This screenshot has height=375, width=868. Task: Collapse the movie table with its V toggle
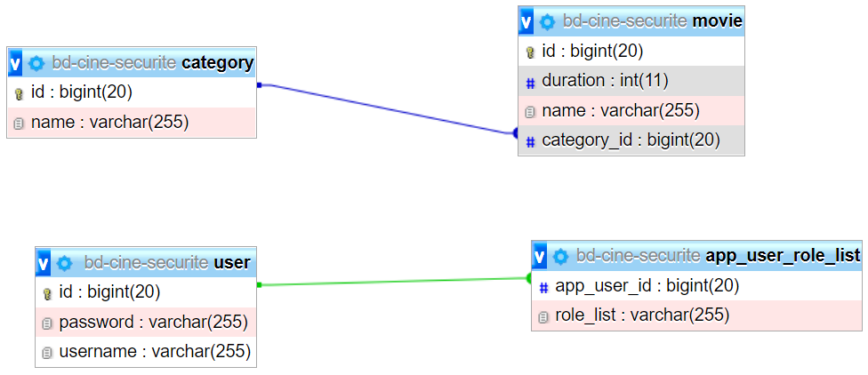(x=526, y=22)
